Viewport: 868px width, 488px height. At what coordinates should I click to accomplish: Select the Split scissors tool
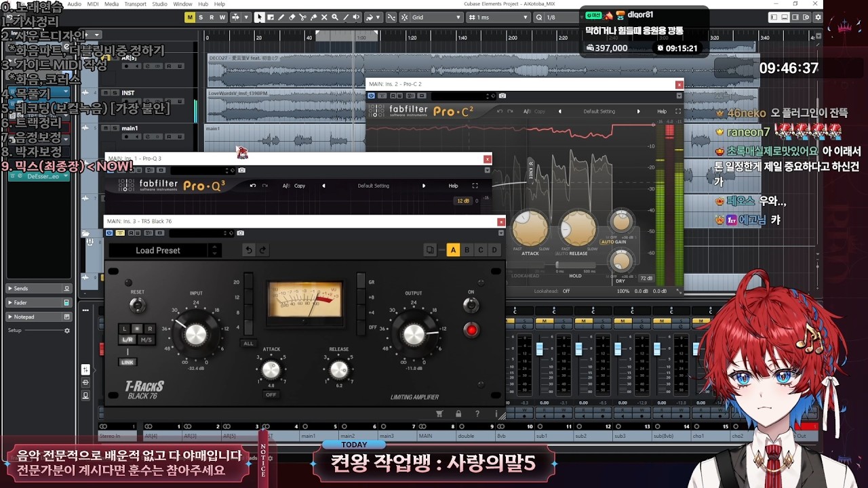click(302, 17)
